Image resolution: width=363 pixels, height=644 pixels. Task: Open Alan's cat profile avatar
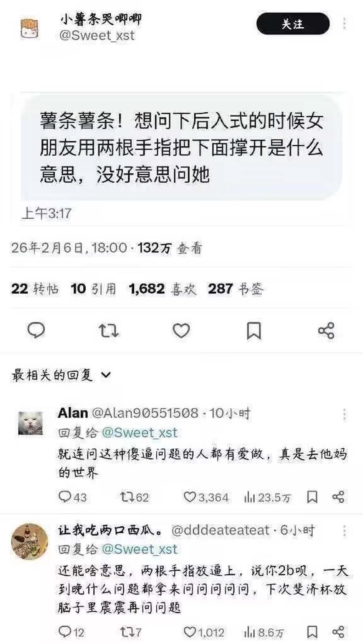click(x=30, y=423)
